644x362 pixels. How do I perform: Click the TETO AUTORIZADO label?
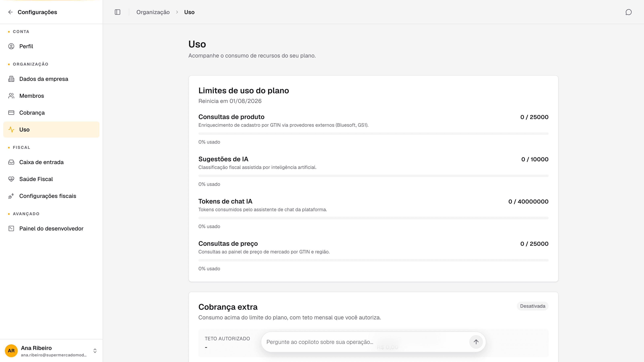click(227, 338)
